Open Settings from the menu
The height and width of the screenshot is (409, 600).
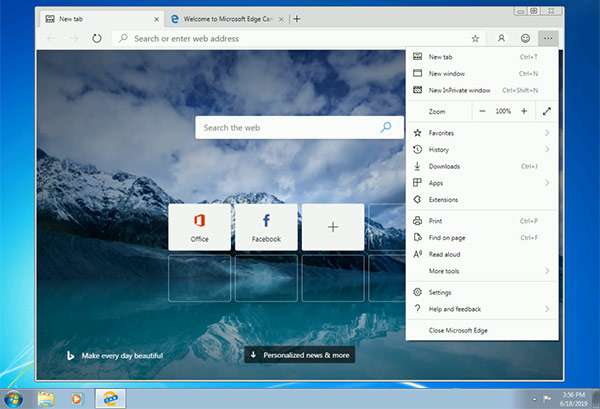[440, 292]
